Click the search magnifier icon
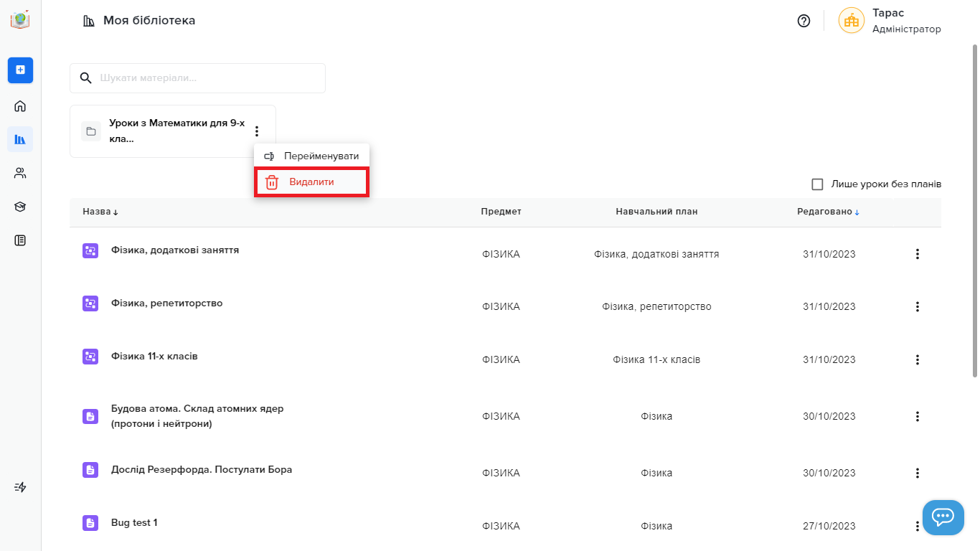Image resolution: width=980 pixels, height=551 pixels. click(x=86, y=78)
